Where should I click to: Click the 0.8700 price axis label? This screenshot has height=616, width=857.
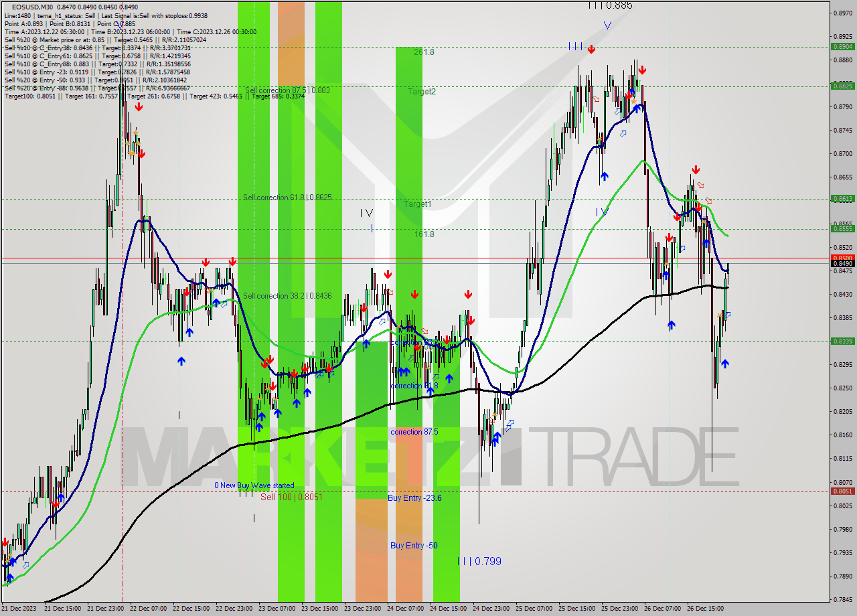[842, 153]
